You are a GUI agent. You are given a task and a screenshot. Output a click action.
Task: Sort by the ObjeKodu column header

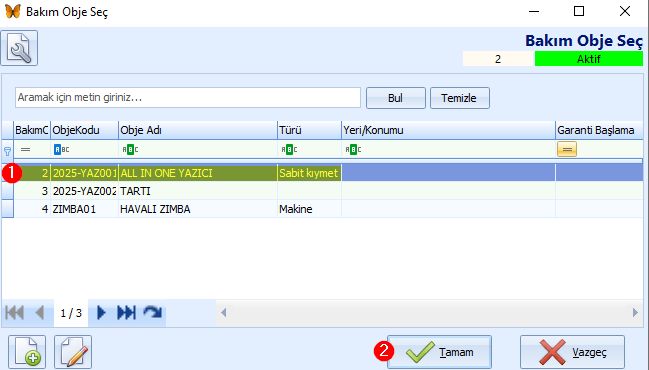(84, 130)
